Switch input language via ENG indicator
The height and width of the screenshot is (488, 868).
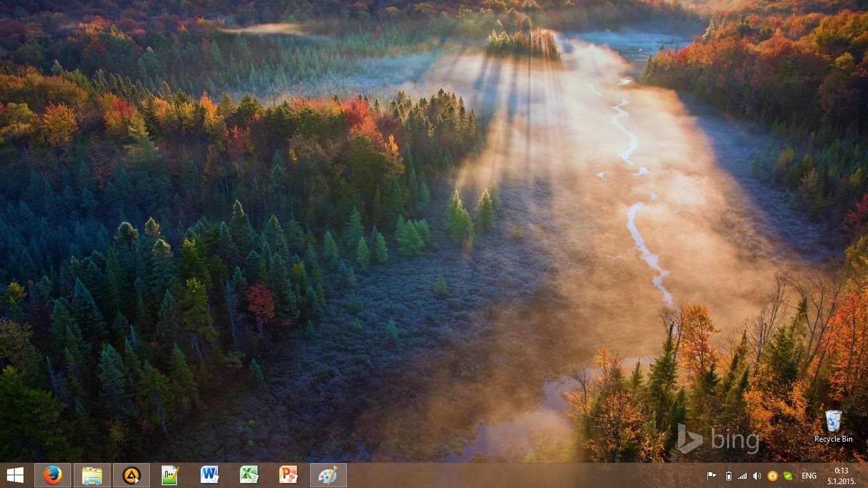point(809,476)
